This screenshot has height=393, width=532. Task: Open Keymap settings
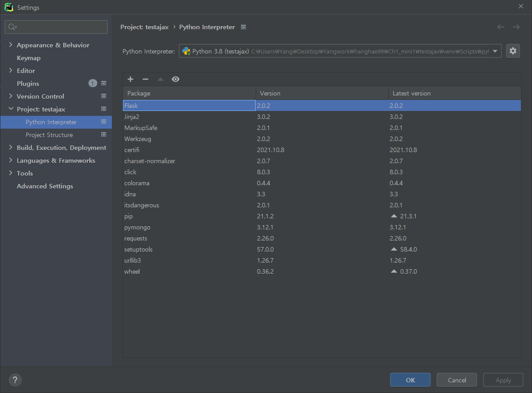pos(29,58)
